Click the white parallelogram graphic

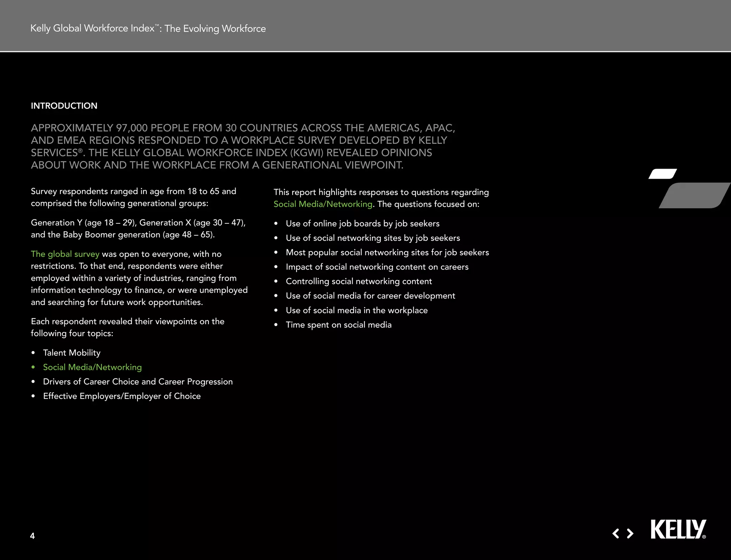tap(662, 174)
